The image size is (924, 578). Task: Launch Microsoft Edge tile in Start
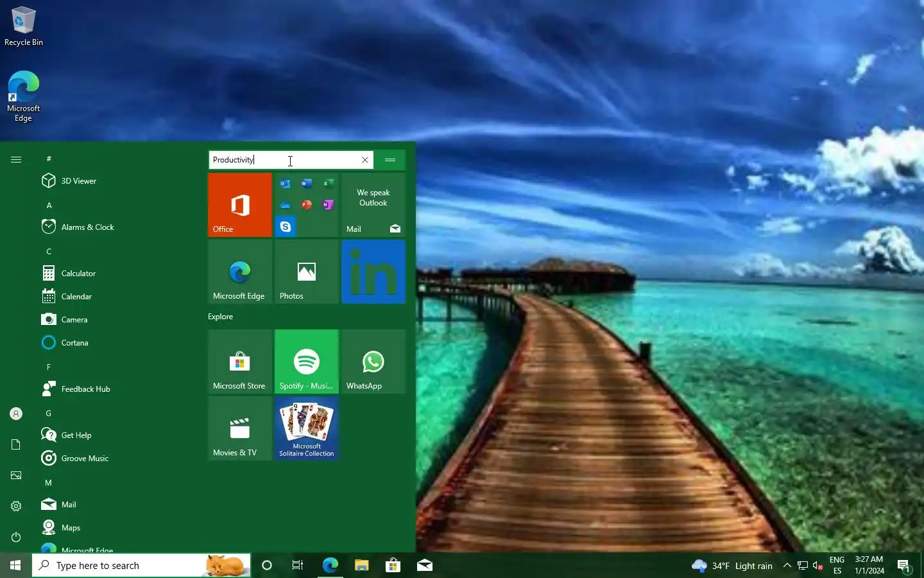240,272
